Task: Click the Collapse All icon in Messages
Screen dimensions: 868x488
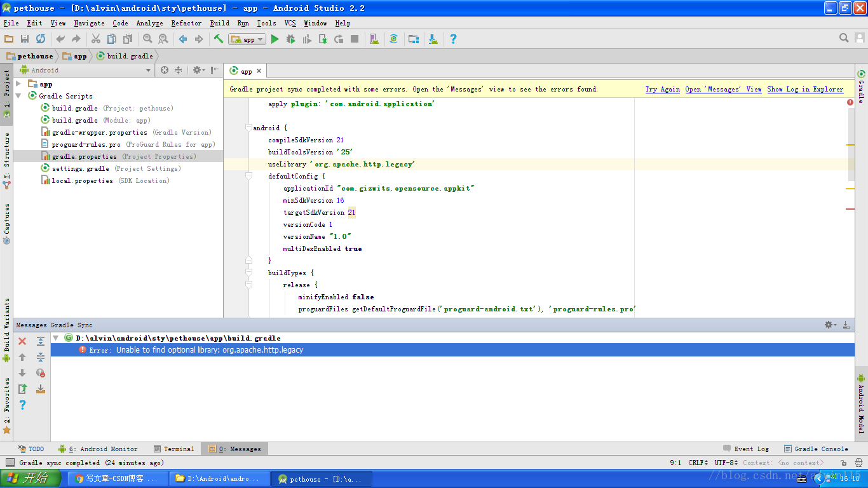Action: [41, 357]
